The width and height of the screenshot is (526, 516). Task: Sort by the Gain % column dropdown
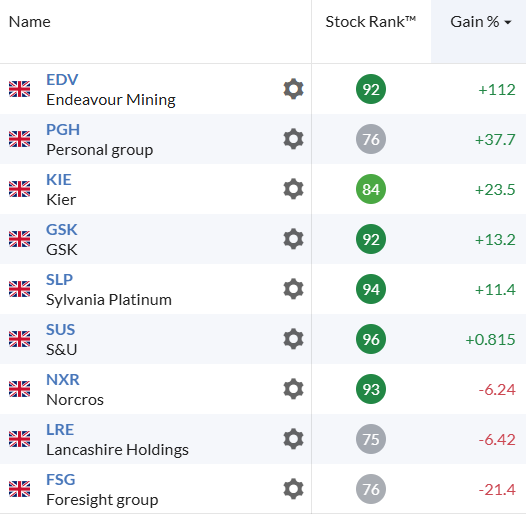pyautogui.click(x=480, y=22)
